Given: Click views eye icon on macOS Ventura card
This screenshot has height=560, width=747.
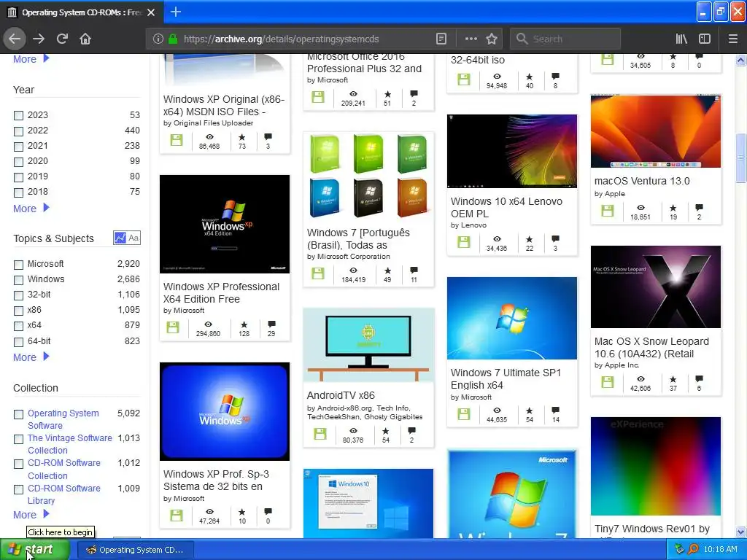Looking at the screenshot, I should click(x=640, y=208).
